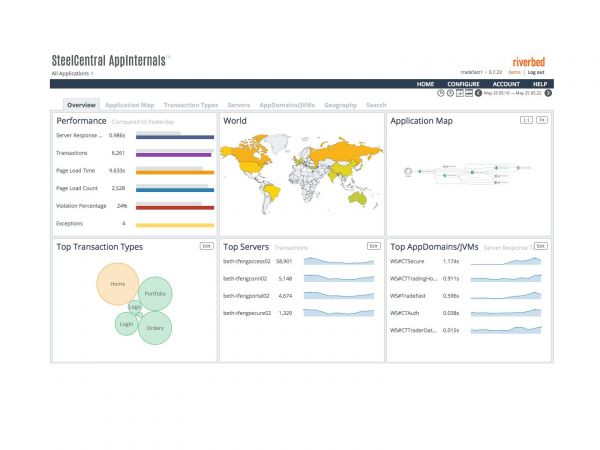Click Edit on Top Transaction Types panel
Viewport: 600px width, 450px height.
coord(207,245)
